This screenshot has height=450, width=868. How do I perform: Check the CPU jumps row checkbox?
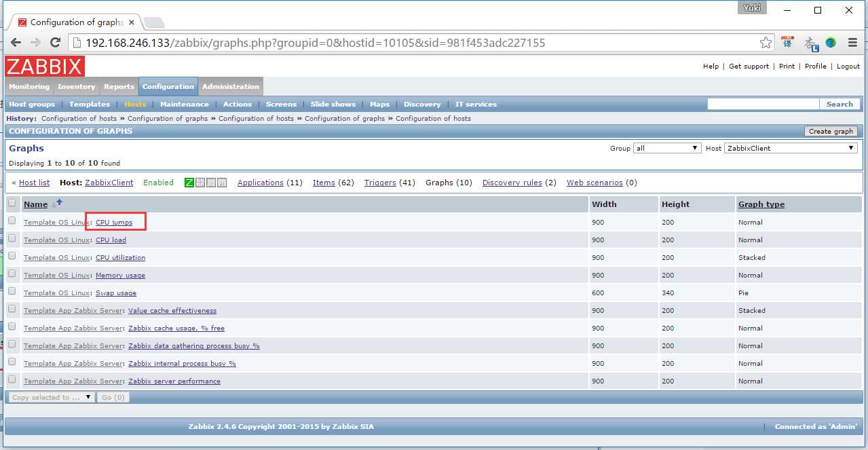[12, 221]
